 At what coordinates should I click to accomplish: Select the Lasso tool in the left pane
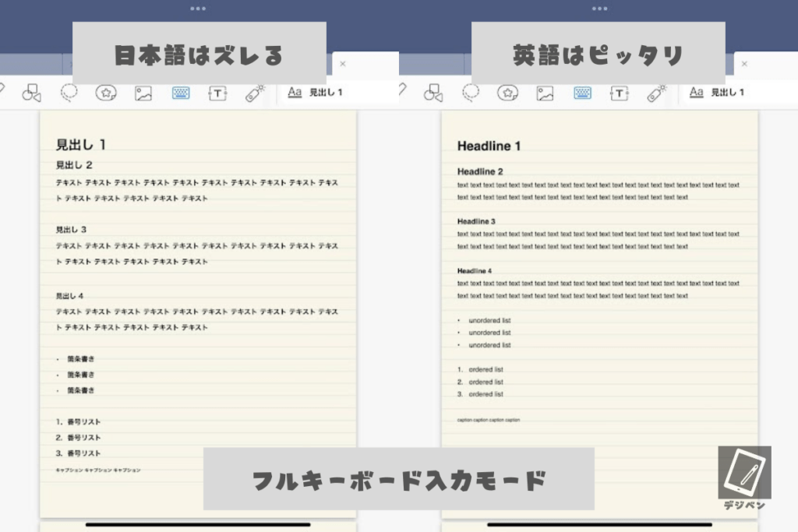coord(69,93)
